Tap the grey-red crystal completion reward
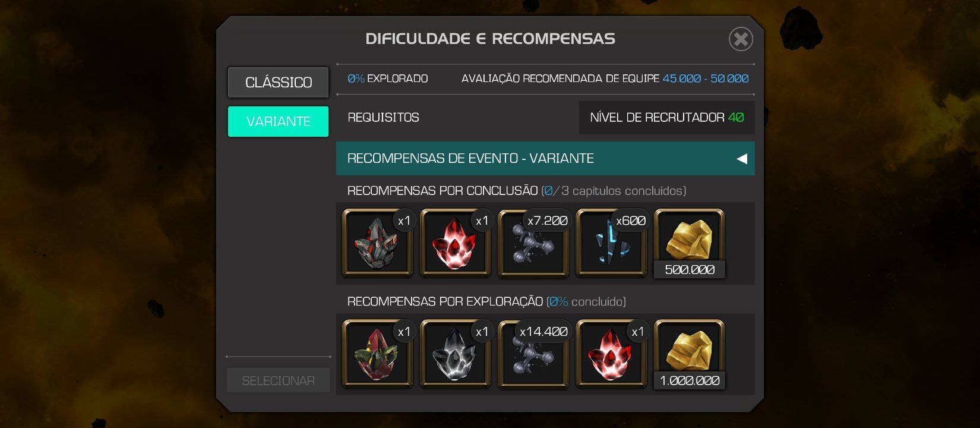This screenshot has width=980, height=428. [x=378, y=243]
